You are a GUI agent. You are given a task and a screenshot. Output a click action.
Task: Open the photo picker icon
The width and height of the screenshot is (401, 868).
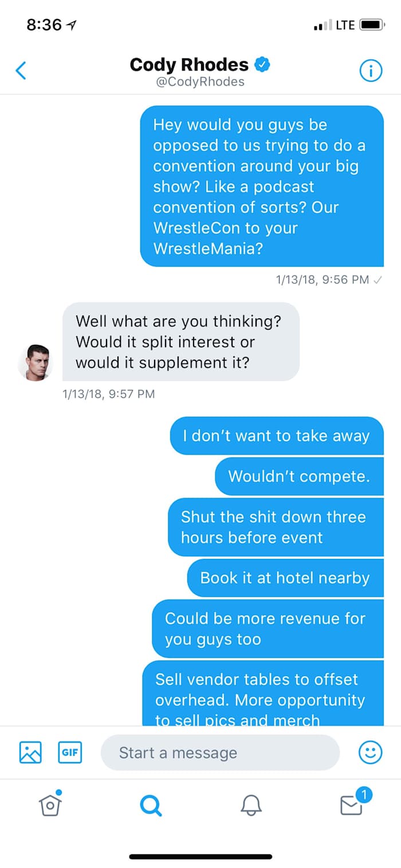[30, 752]
